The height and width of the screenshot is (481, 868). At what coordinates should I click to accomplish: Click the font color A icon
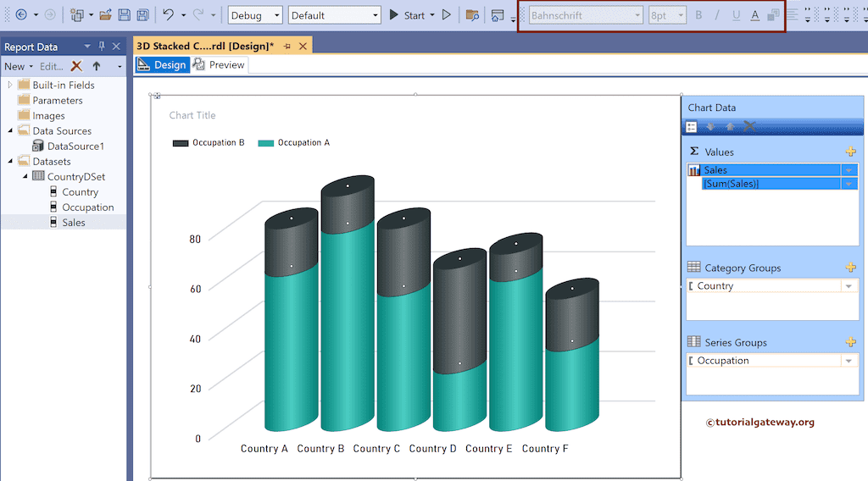click(x=754, y=15)
